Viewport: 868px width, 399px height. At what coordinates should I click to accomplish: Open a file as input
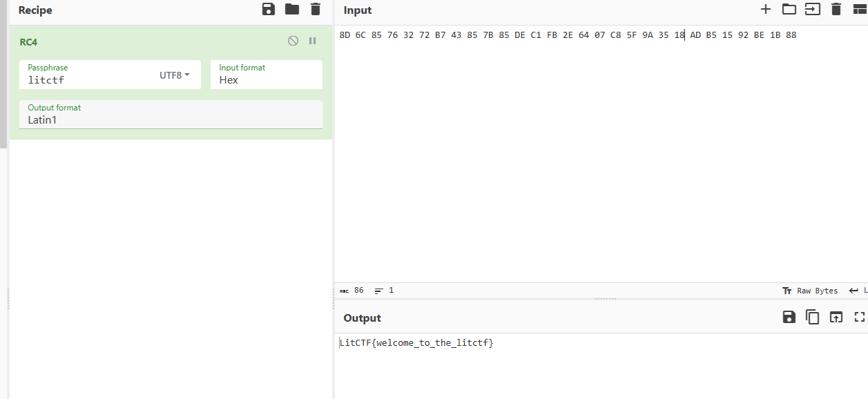(812, 10)
